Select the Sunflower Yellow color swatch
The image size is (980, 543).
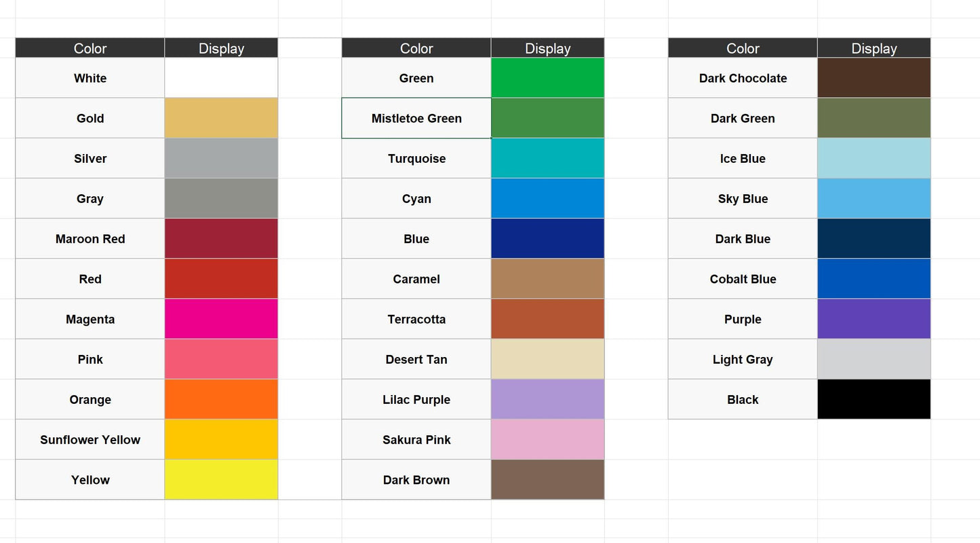[221, 439]
